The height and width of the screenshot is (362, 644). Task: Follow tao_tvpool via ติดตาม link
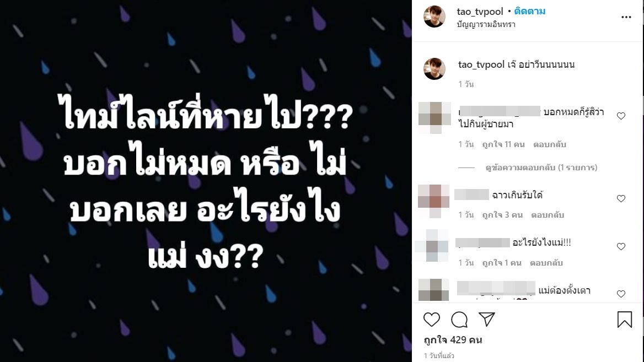[x=530, y=12]
